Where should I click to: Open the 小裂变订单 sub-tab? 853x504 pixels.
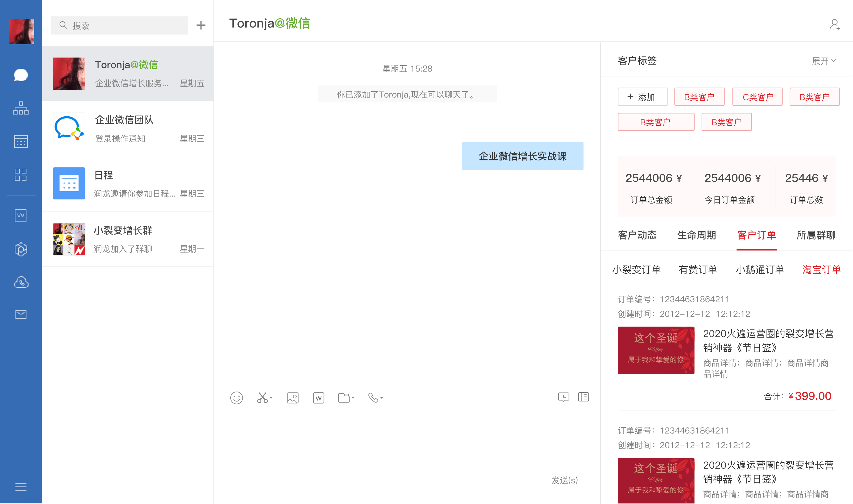click(x=636, y=270)
